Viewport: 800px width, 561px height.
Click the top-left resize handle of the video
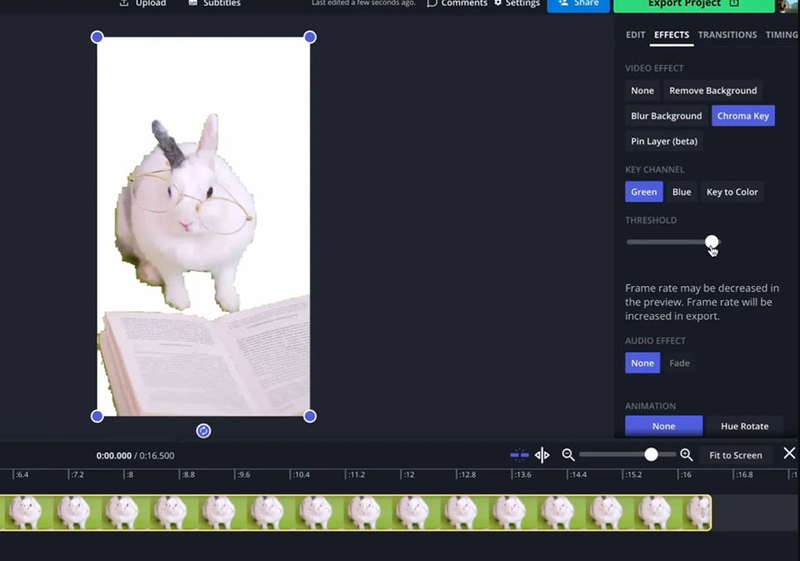[97, 37]
